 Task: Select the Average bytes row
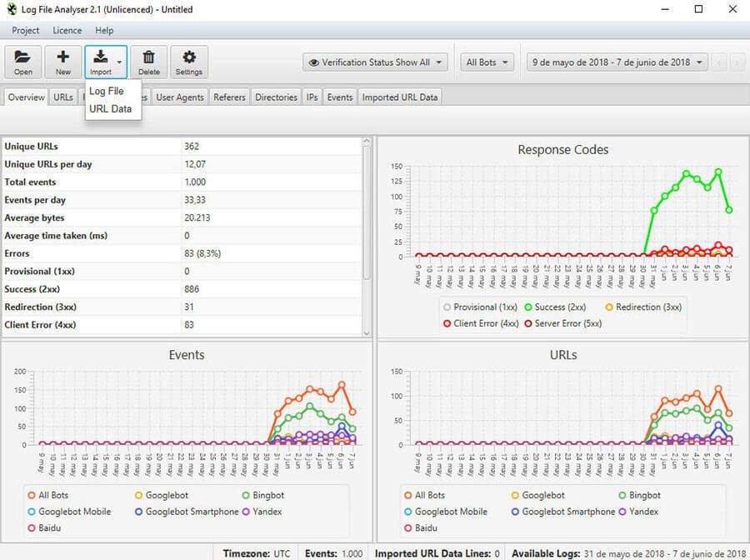coord(182,217)
